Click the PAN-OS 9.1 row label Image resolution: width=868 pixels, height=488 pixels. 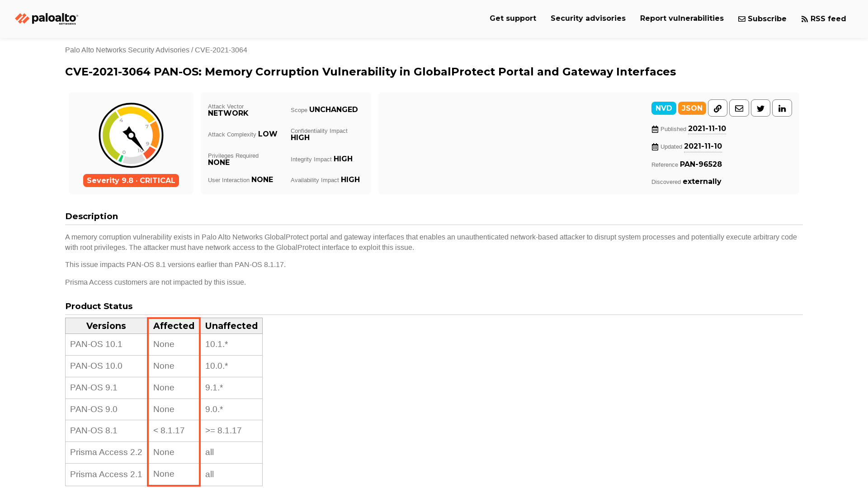coord(94,388)
